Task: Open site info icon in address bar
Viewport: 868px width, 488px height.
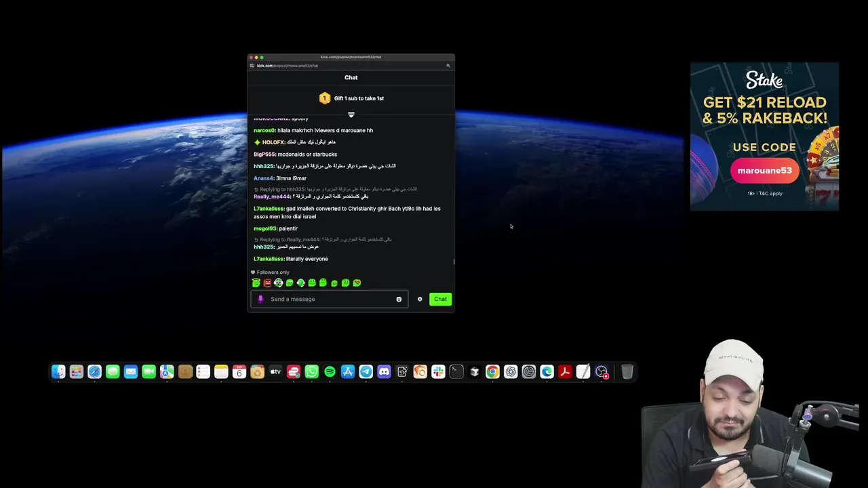Action: (x=252, y=66)
